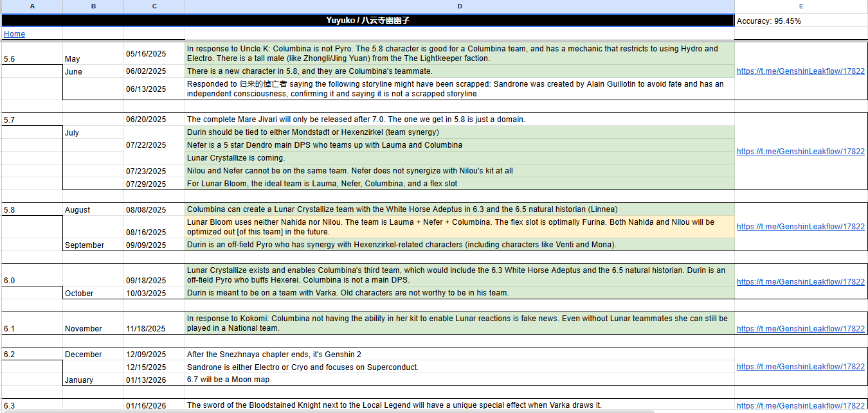
Task: Click the 'Nilou and Nefer cannot be' cell
Action: click(460, 171)
